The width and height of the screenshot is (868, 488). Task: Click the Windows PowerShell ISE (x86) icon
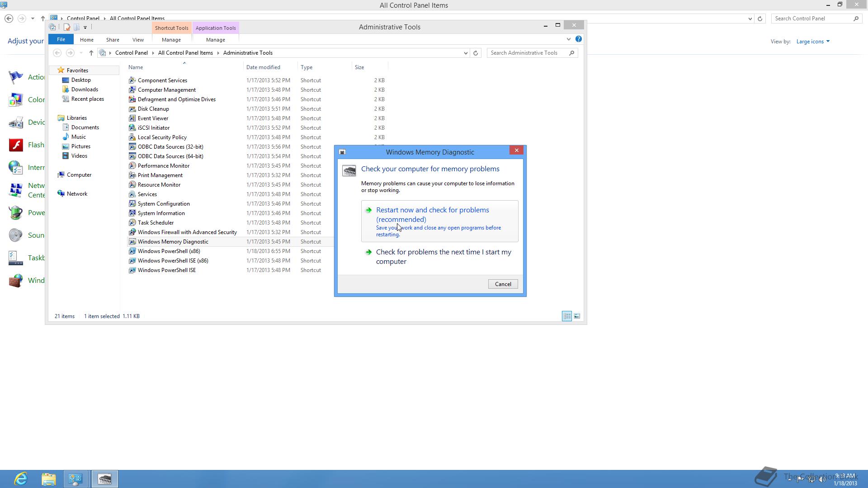[x=132, y=261]
